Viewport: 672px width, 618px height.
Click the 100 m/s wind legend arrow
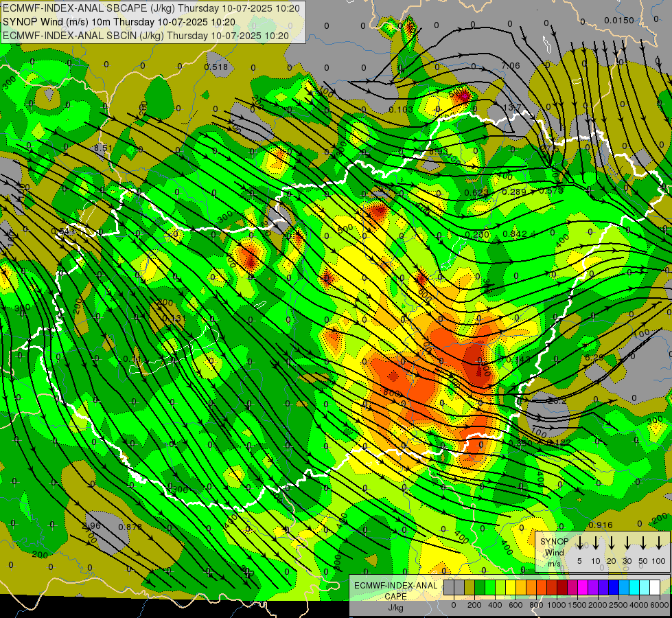click(659, 543)
